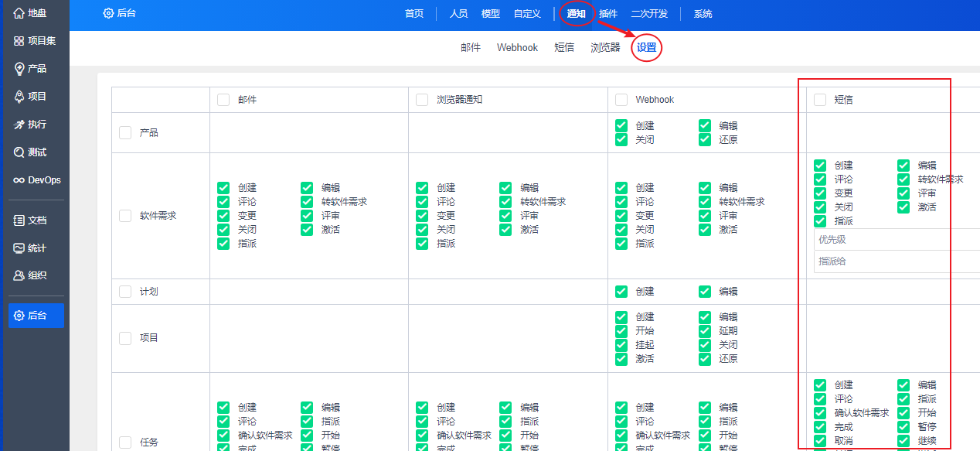
Task: Open 项目集 via its grid icon
Action: (19, 41)
